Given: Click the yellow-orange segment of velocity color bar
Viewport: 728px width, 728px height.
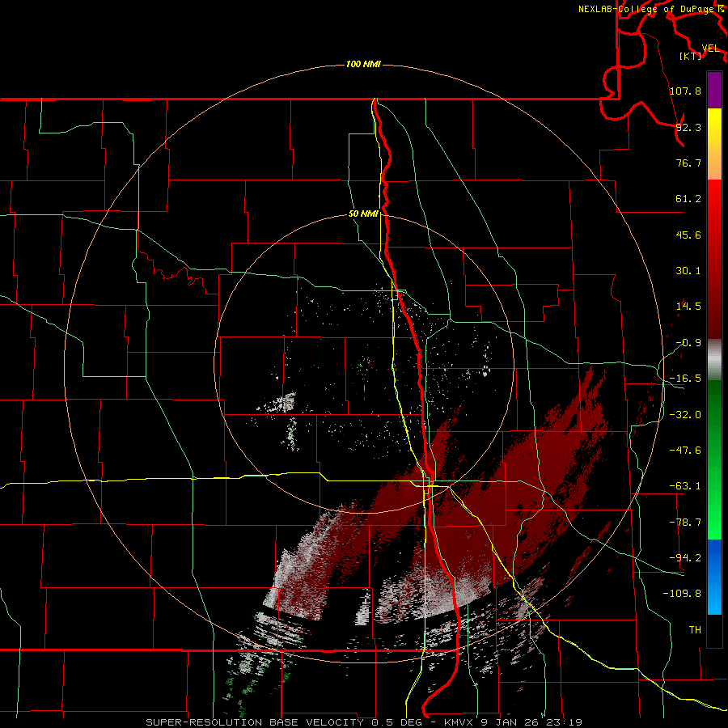Looking at the screenshot, I should [x=714, y=144].
